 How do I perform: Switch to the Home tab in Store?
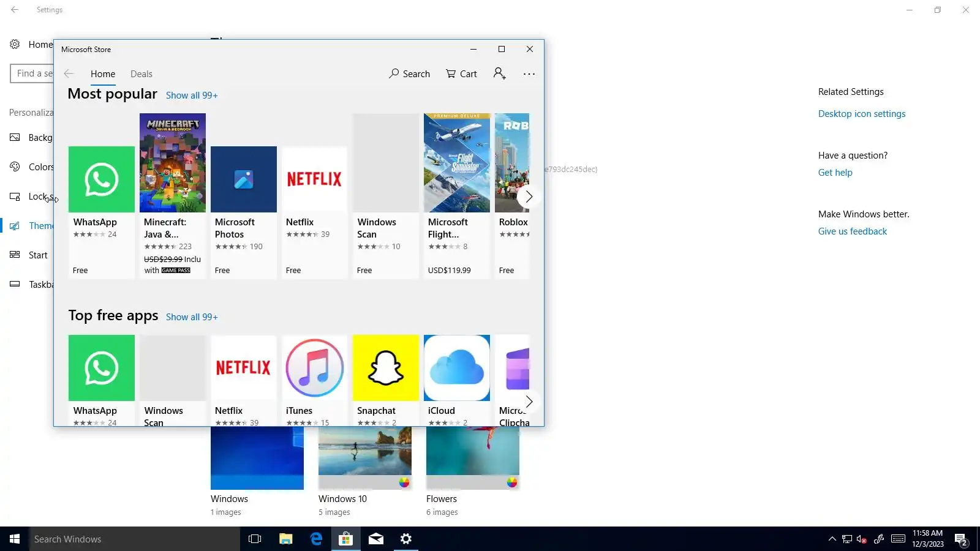pyautogui.click(x=103, y=74)
